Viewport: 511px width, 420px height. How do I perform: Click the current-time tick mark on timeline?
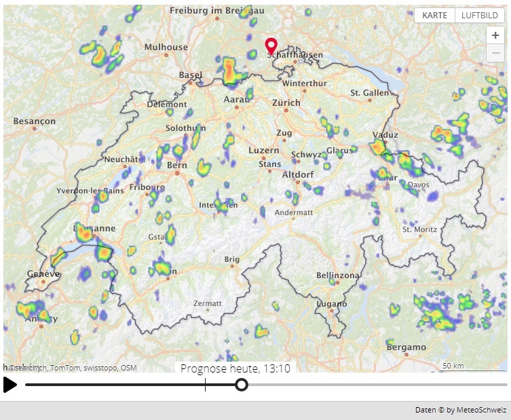coord(206,385)
